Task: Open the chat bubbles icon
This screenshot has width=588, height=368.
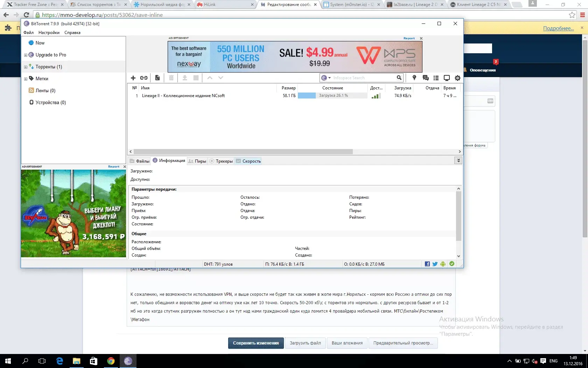Action: pyautogui.click(x=426, y=78)
